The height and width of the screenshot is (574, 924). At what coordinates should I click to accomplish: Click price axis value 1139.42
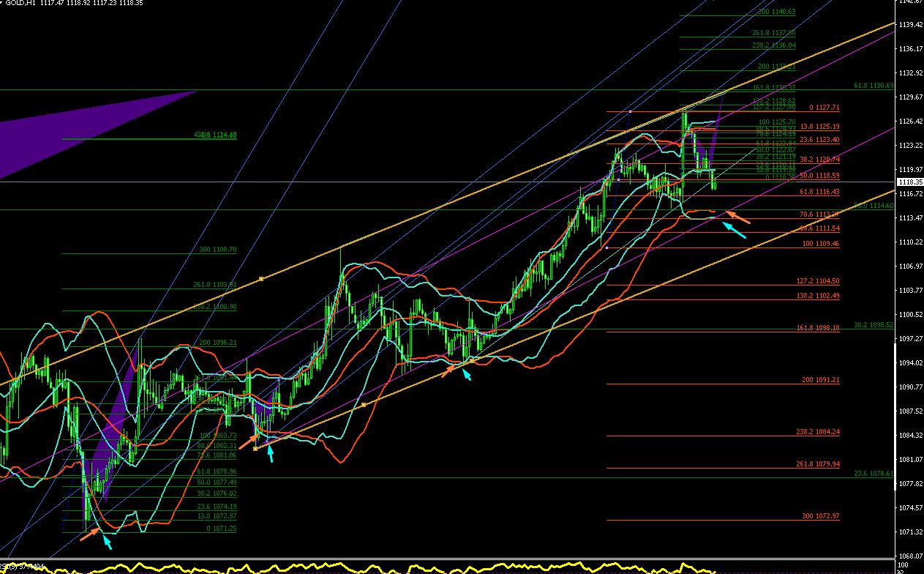pos(911,25)
